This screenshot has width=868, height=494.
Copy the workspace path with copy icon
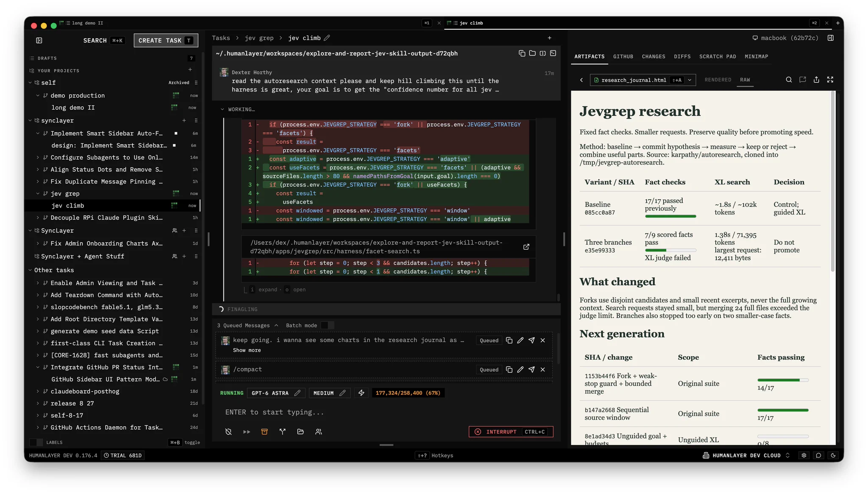click(522, 53)
